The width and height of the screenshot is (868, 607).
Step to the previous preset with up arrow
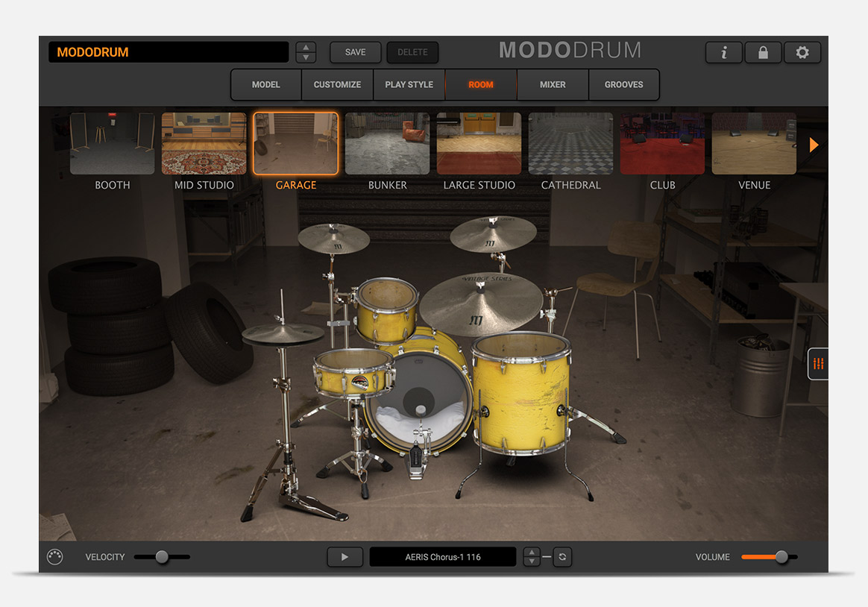306,47
